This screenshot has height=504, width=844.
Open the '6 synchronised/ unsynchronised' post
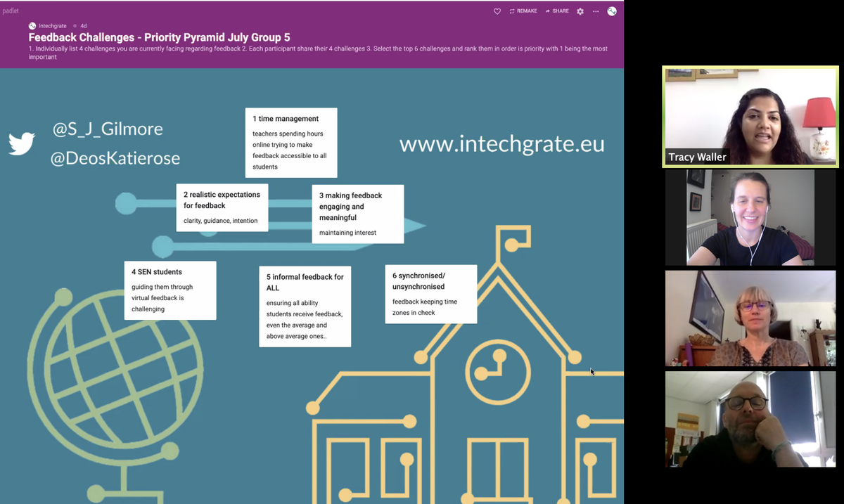(x=431, y=294)
